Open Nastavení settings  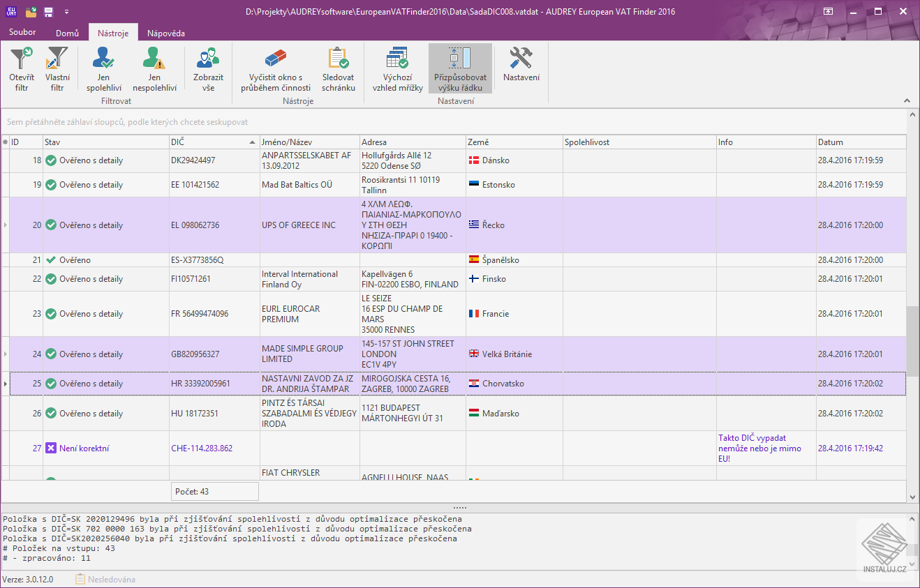click(521, 68)
